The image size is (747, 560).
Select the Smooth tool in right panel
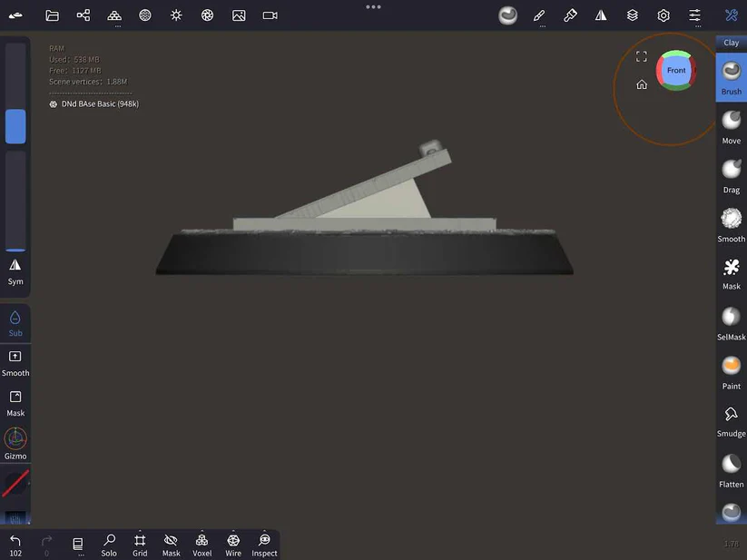click(732, 226)
